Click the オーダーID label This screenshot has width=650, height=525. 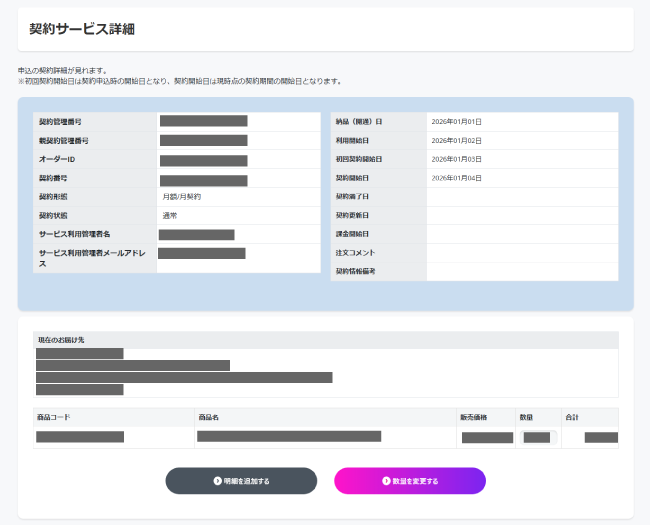pyautogui.click(x=57, y=159)
